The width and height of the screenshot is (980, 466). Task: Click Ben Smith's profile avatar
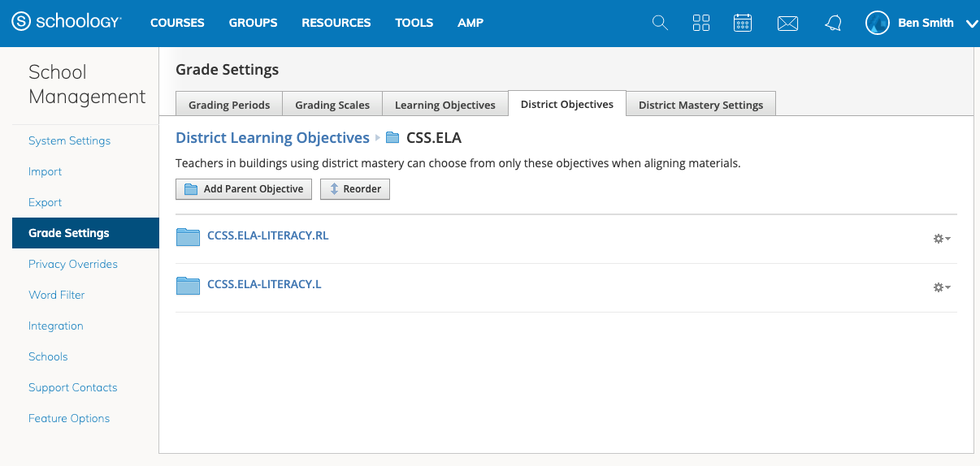(x=878, y=23)
